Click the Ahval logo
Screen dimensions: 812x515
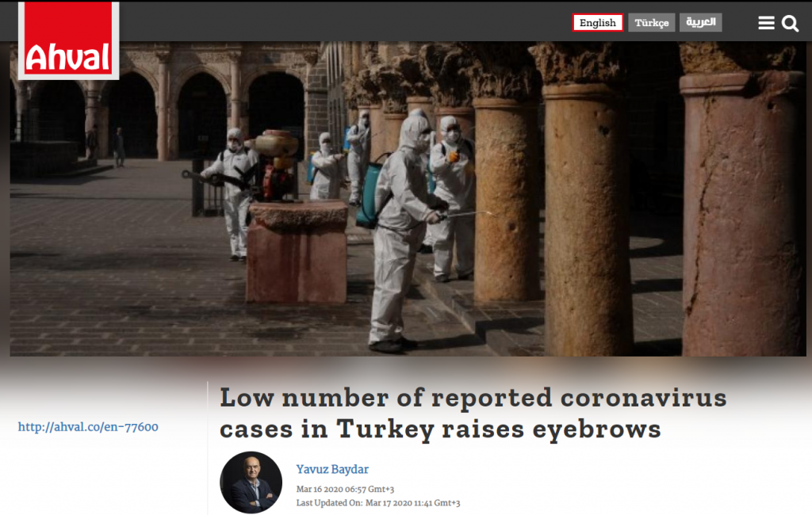pyautogui.click(x=68, y=40)
